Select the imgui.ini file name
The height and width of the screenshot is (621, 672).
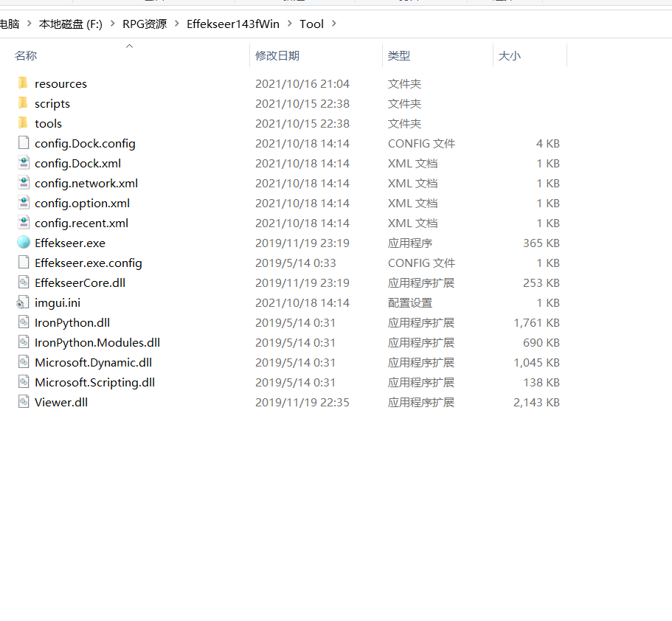point(58,303)
